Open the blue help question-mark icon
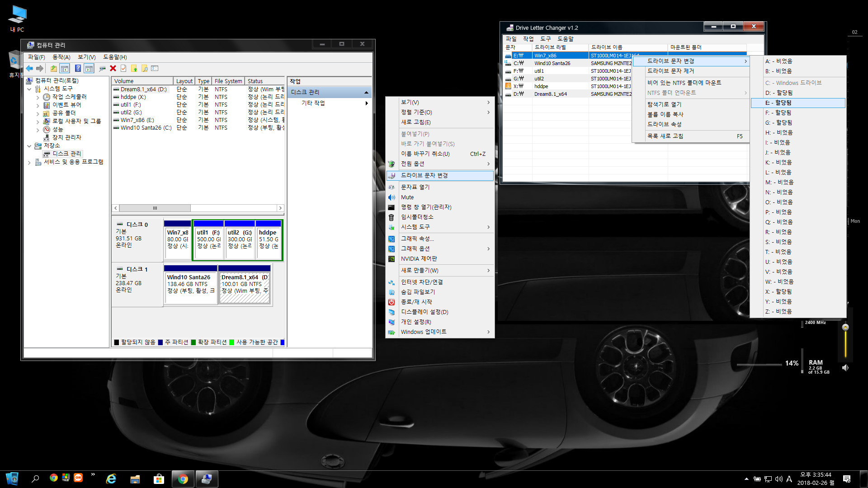Screen dimensions: 868x488 pos(78,69)
